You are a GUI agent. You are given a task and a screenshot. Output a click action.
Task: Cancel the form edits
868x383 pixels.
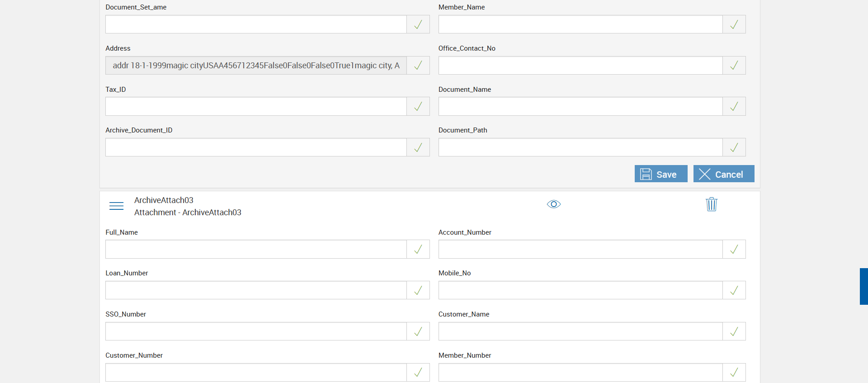(724, 174)
